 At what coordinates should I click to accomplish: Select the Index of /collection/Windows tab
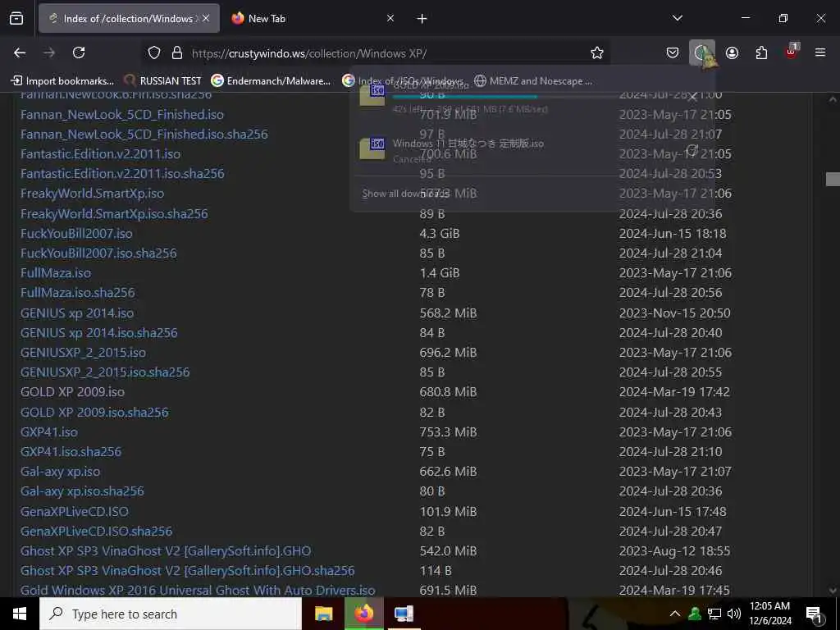(x=129, y=18)
